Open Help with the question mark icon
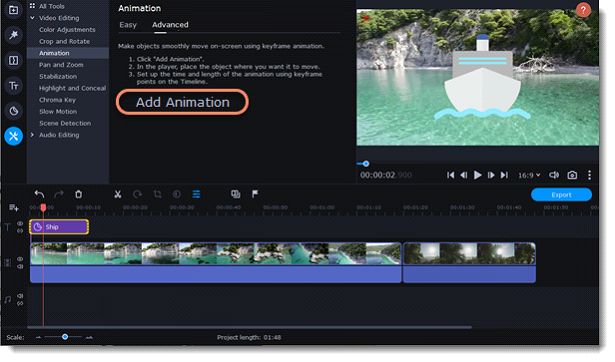 coord(583,9)
